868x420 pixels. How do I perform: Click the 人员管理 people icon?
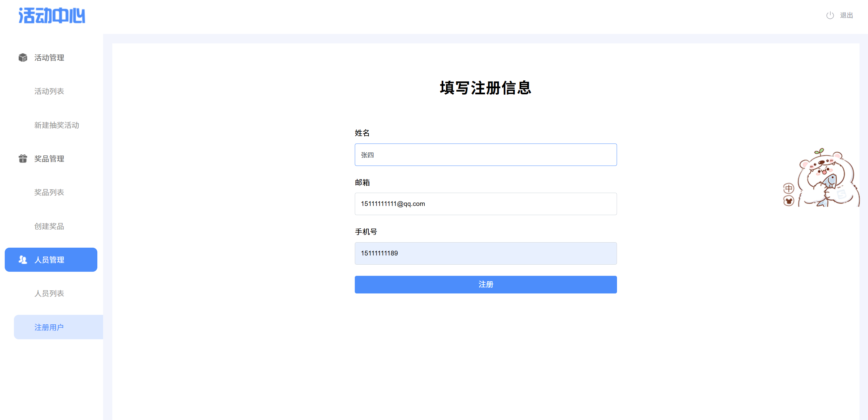tap(23, 260)
